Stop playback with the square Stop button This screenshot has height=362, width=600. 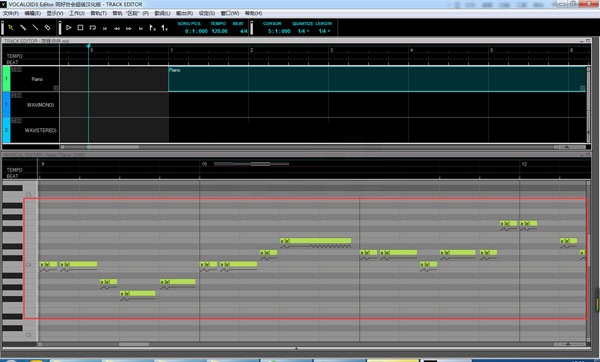point(80,28)
